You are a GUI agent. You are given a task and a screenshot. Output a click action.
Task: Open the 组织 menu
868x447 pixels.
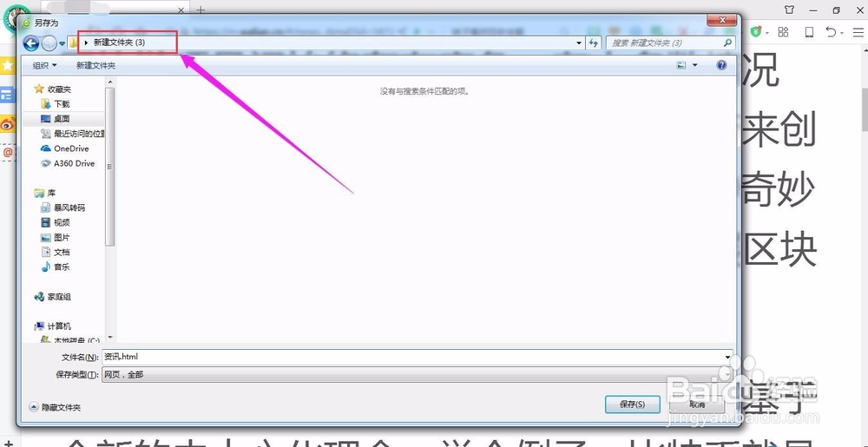tap(44, 65)
